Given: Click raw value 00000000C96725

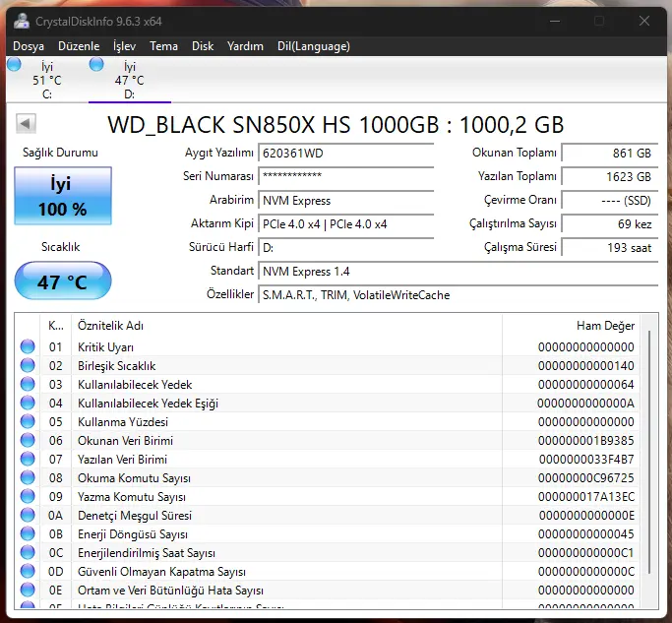Looking at the screenshot, I should (585, 478).
